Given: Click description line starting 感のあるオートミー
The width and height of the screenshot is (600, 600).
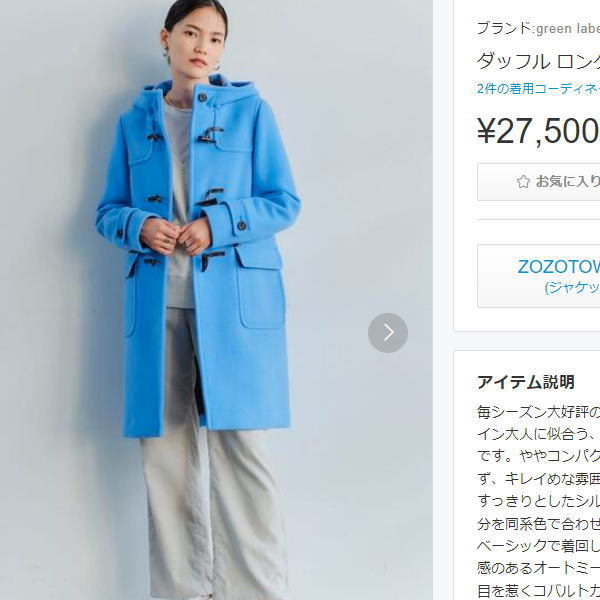Looking at the screenshot, I should click(538, 568).
